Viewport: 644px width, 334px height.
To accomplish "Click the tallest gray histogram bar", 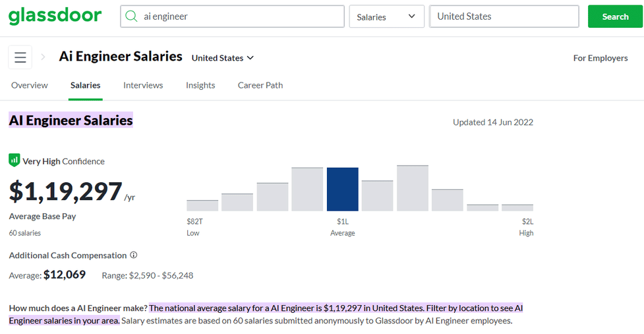I will [x=413, y=188].
